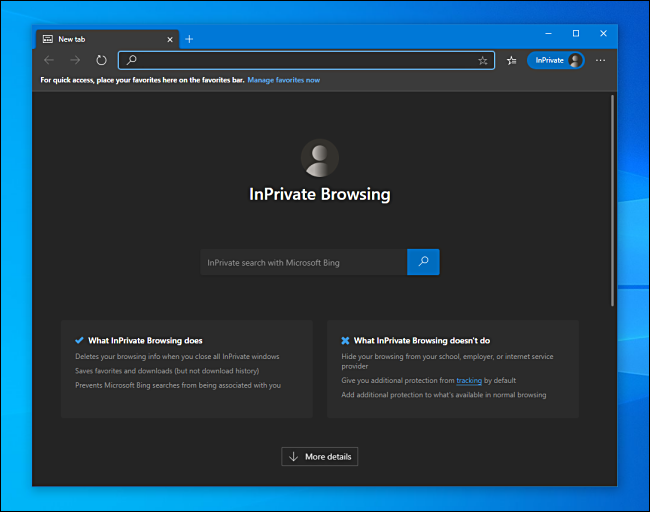
Task: Minimize the Edge browser window
Action: pos(548,33)
